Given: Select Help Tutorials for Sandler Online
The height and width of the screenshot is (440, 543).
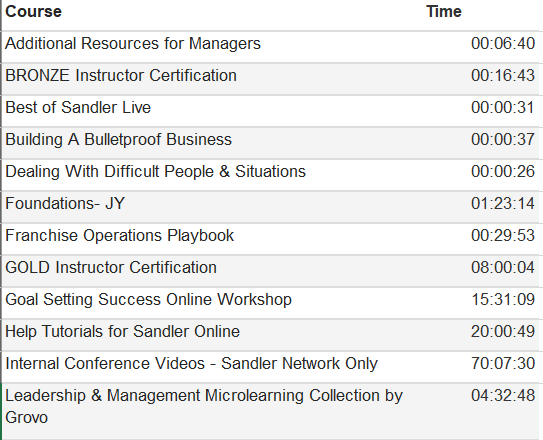Looking at the screenshot, I should click(122, 331).
